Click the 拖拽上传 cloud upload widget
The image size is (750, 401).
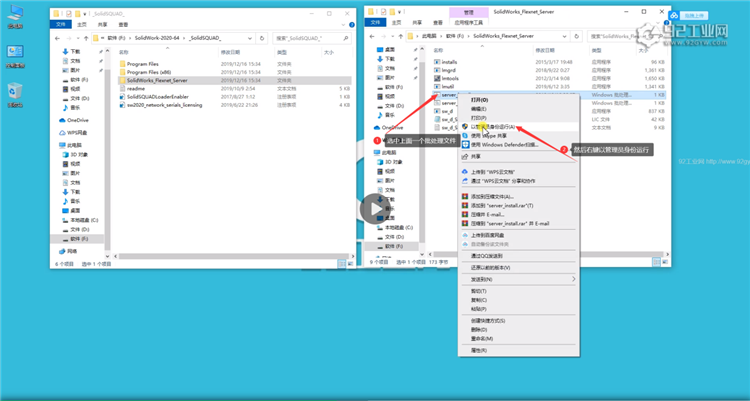pyautogui.click(x=688, y=16)
